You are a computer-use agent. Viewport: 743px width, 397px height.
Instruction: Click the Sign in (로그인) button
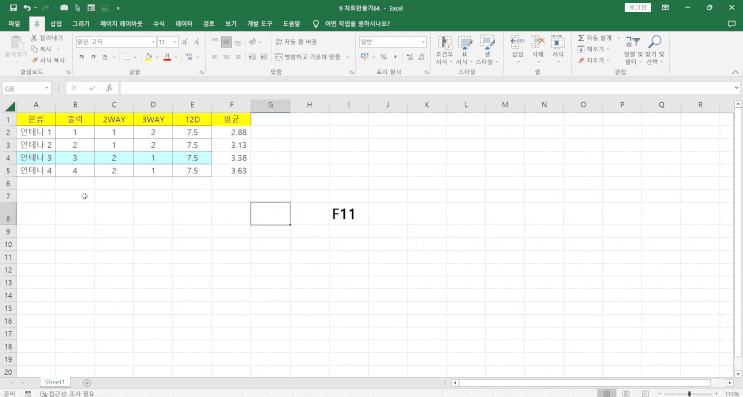click(x=638, y=8)
